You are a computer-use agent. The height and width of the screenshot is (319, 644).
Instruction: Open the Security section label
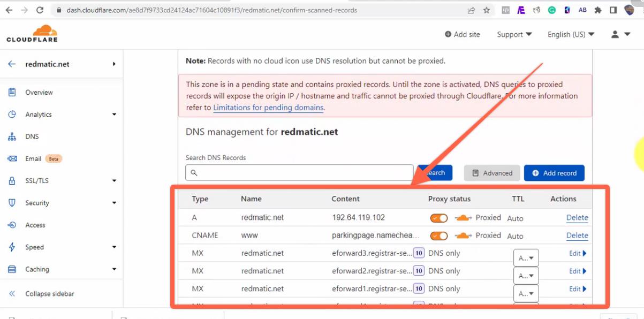37,203
